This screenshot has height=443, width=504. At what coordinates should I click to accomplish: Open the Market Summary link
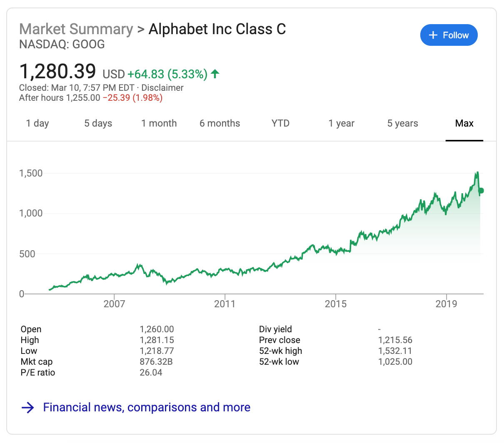[x=76, y=29]
